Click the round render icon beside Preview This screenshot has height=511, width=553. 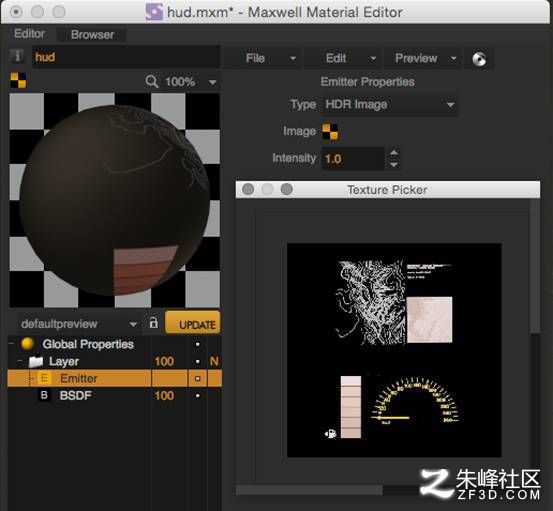[479, 59]
